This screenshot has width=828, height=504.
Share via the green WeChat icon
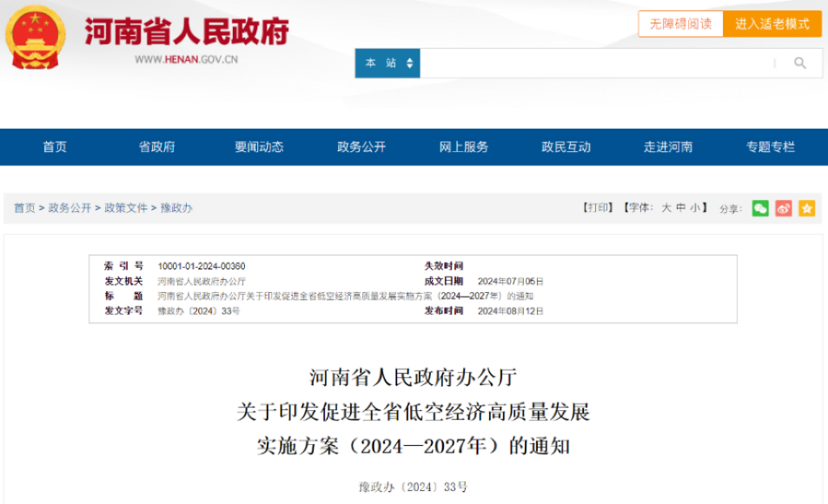(760, 209)
